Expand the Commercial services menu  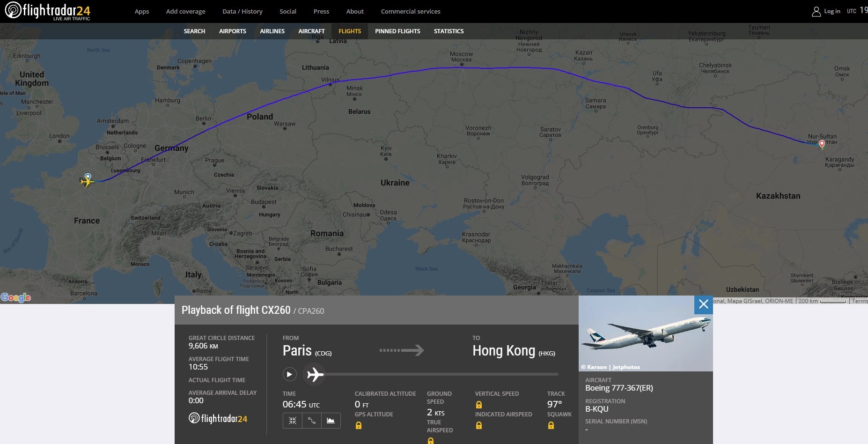point(411,11)
